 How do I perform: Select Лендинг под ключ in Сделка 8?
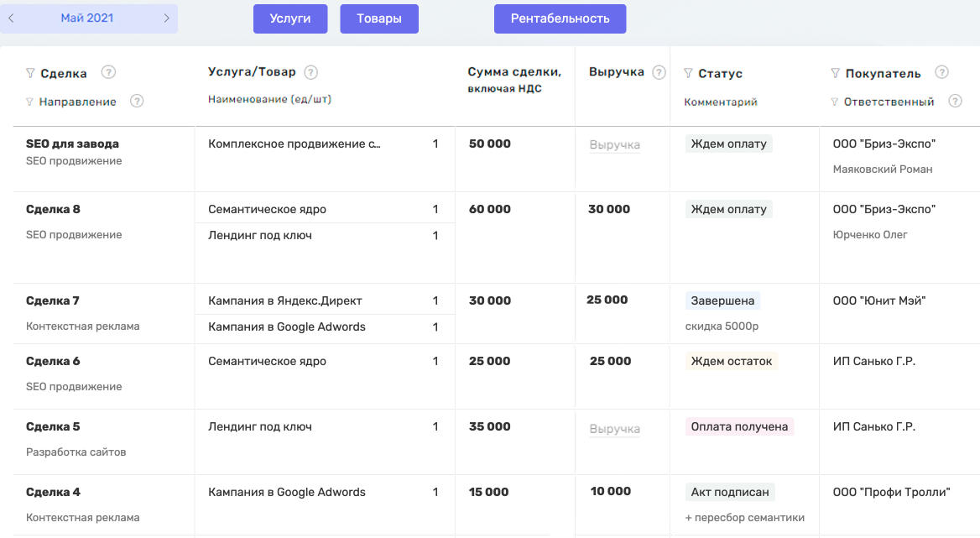(x=260, y=236)
